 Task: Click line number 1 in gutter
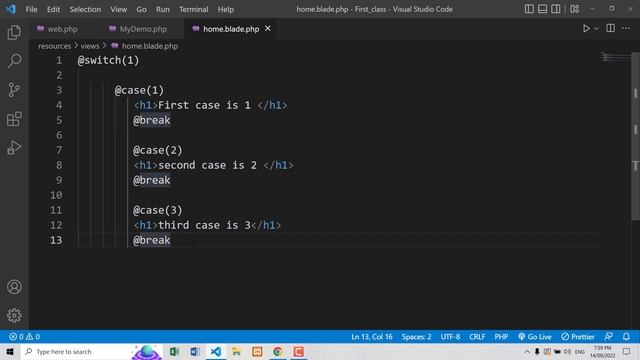pyautogui.click(x=59, y=60)
